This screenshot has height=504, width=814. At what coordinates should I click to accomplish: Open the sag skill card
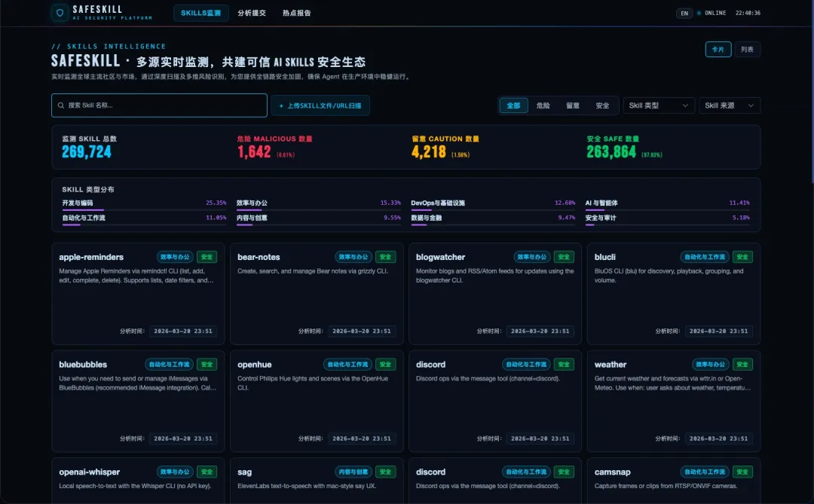[x=317, y=481]
